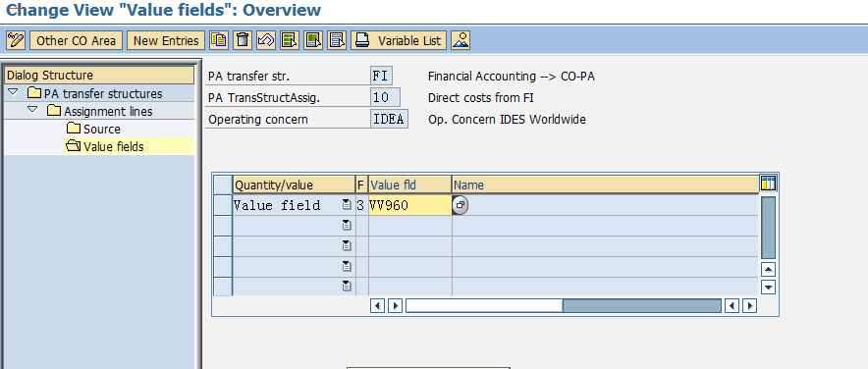The image size is (868, 369).
Task: Click the table configuration icon
Action: click(768, 184)
